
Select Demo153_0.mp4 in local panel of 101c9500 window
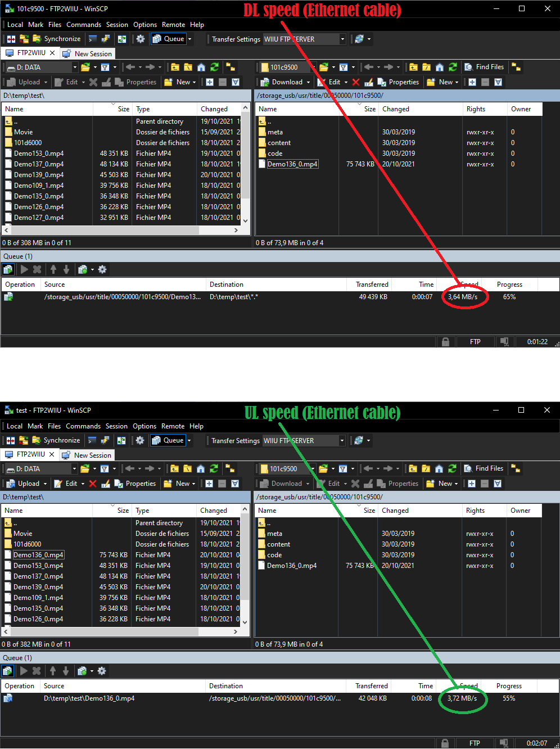click(x=39, y=154)
